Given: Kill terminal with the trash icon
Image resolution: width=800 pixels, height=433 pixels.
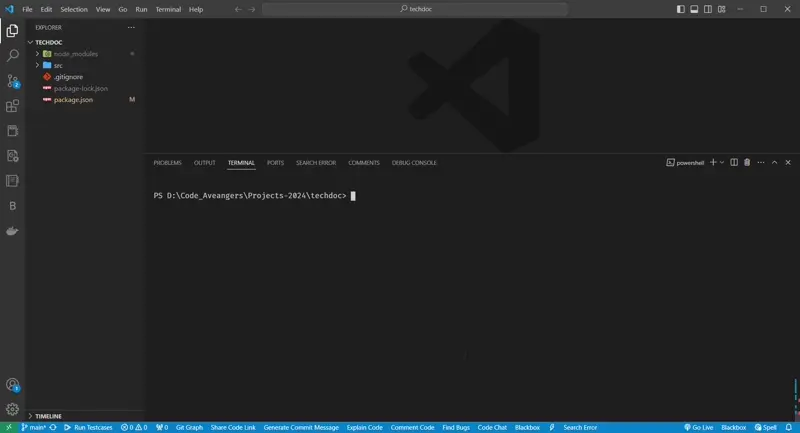Looking at the screenshot, I should pos(747,162).
